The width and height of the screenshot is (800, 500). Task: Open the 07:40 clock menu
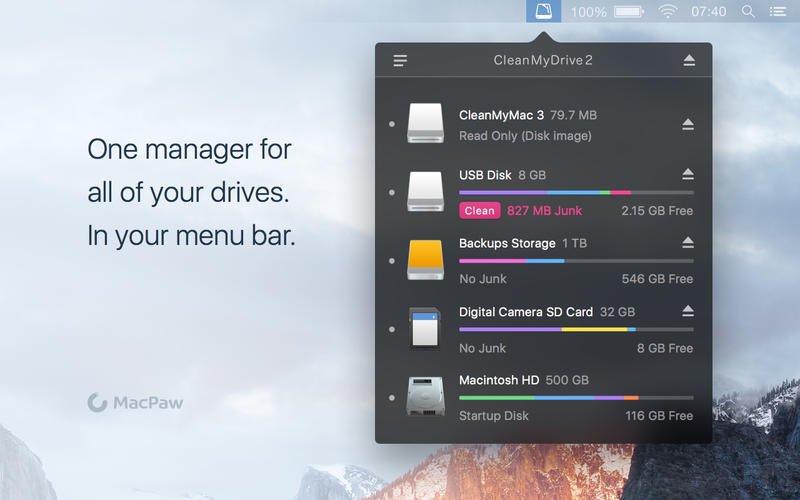pos(709,11)
